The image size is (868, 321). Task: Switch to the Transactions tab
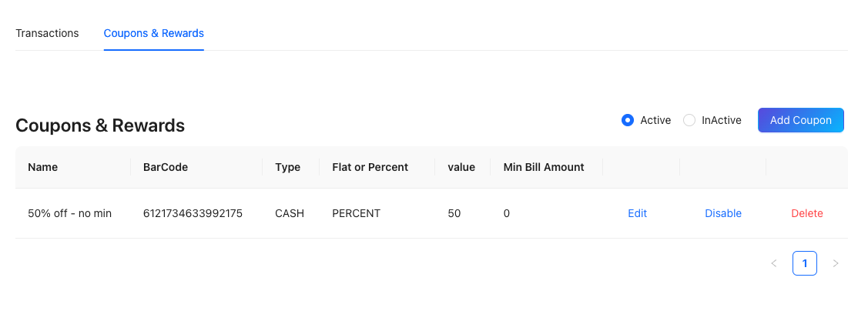tap(47, 33)
